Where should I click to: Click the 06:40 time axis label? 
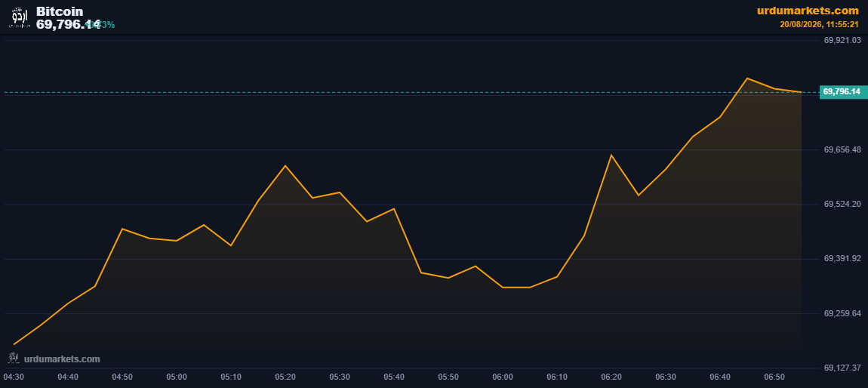(x=719, y=377)
